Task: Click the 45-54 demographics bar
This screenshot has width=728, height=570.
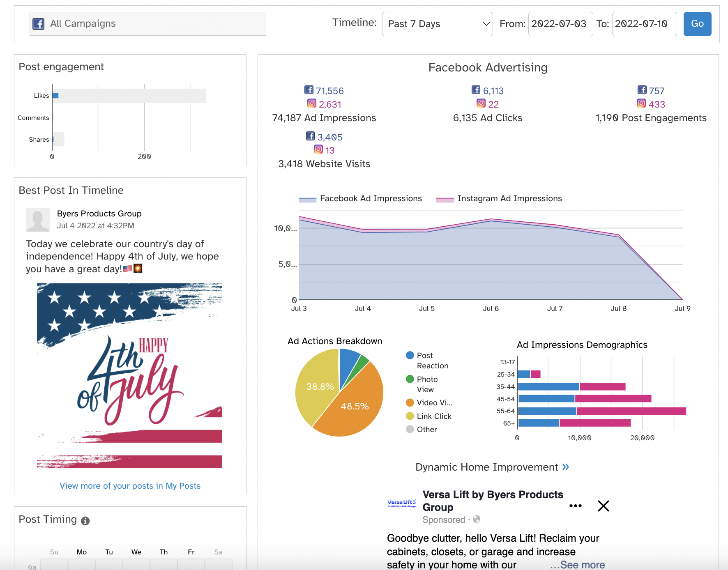Action: pos(585,399)
